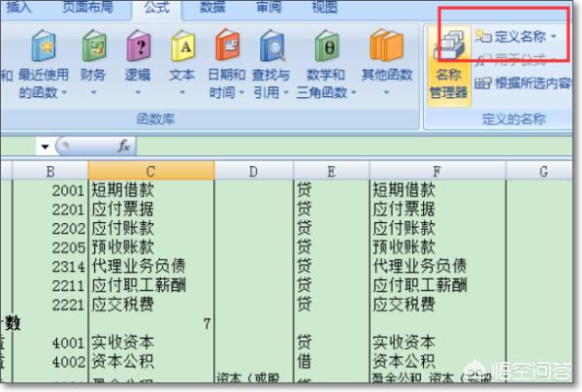The width and height of the screenshot is (582, 392).
Task: Open the Math and Trig functions icon
Action: (x=327, y=46)
